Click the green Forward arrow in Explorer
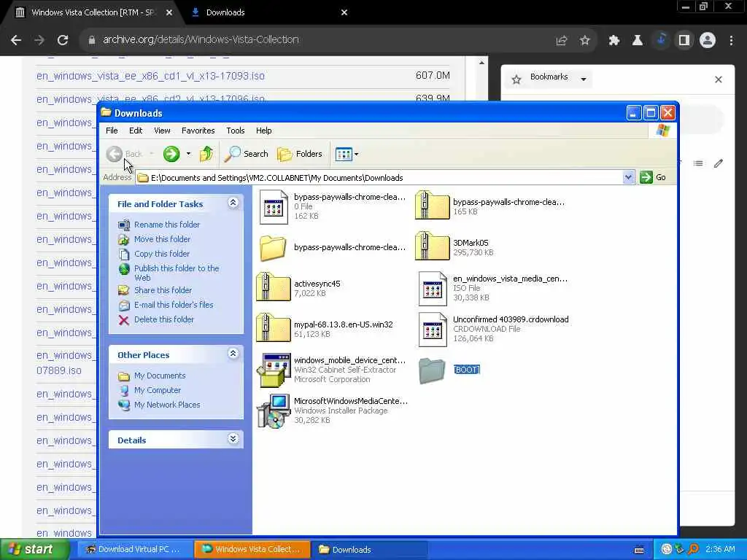The image size is (747, 560). (x=171, y=154)
